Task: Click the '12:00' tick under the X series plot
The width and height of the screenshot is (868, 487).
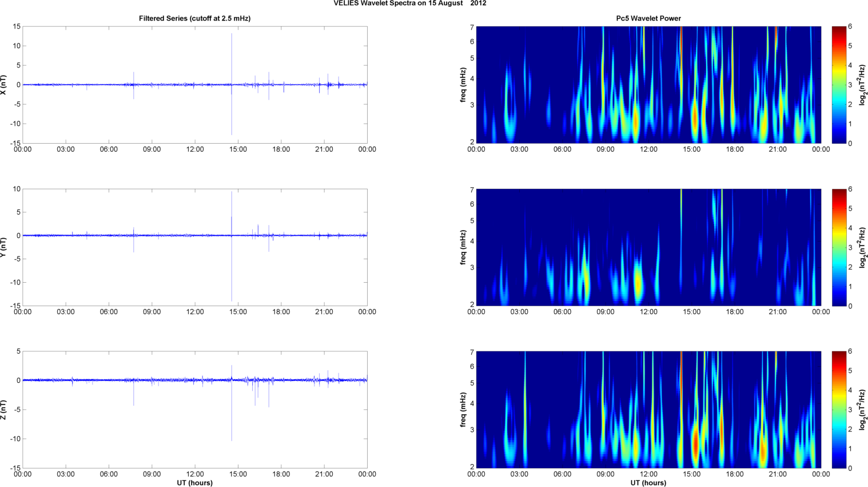Action: point(195,149)
